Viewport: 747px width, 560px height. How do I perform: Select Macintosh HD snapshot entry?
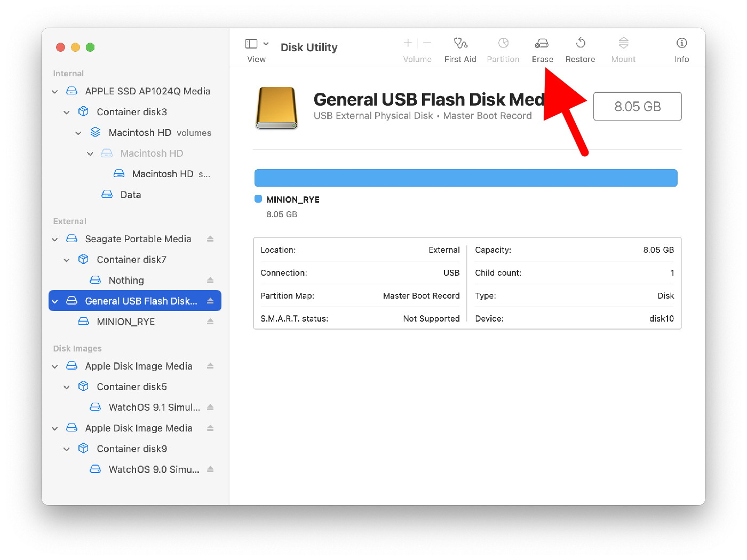[x=134, y=174]
